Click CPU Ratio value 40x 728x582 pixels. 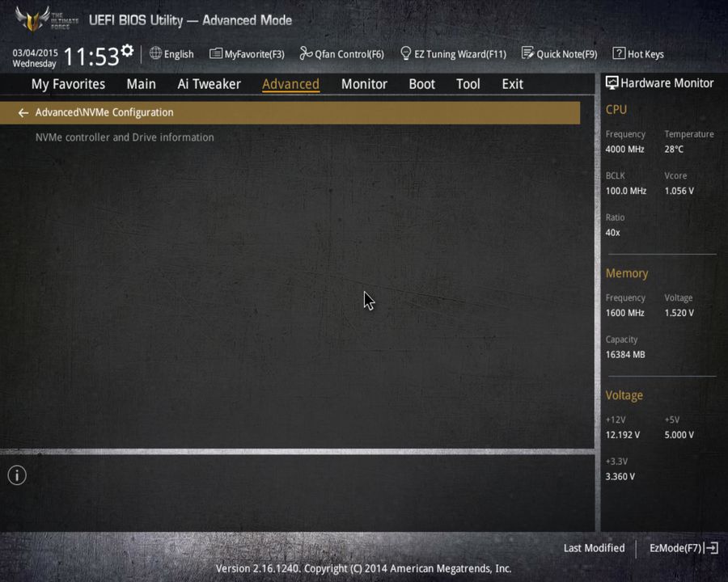pos(612,233)
